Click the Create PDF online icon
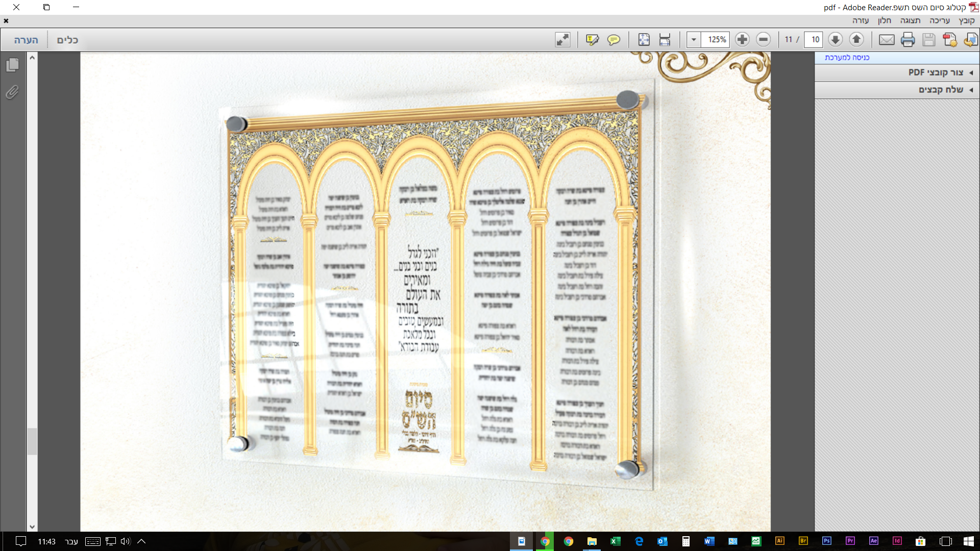The height and width of the screenshot is (551, 980). click(950, 40)
